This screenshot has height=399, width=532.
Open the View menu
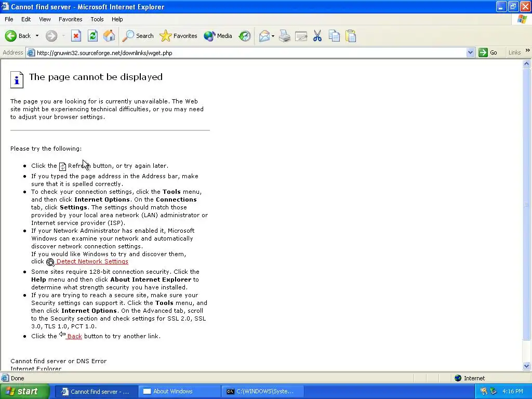[x=45, y=19]
